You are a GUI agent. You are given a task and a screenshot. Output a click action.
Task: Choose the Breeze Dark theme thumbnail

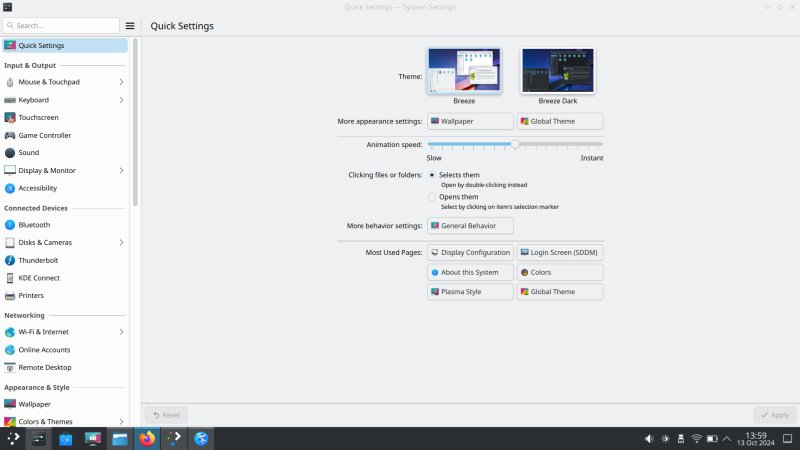[557, 72]
